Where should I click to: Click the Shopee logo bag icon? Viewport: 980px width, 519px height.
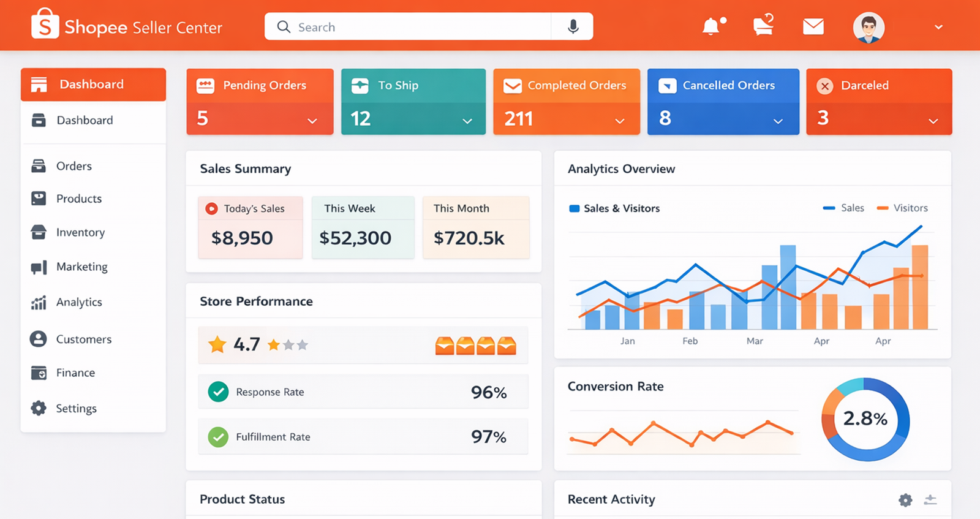tap(45, 24)
